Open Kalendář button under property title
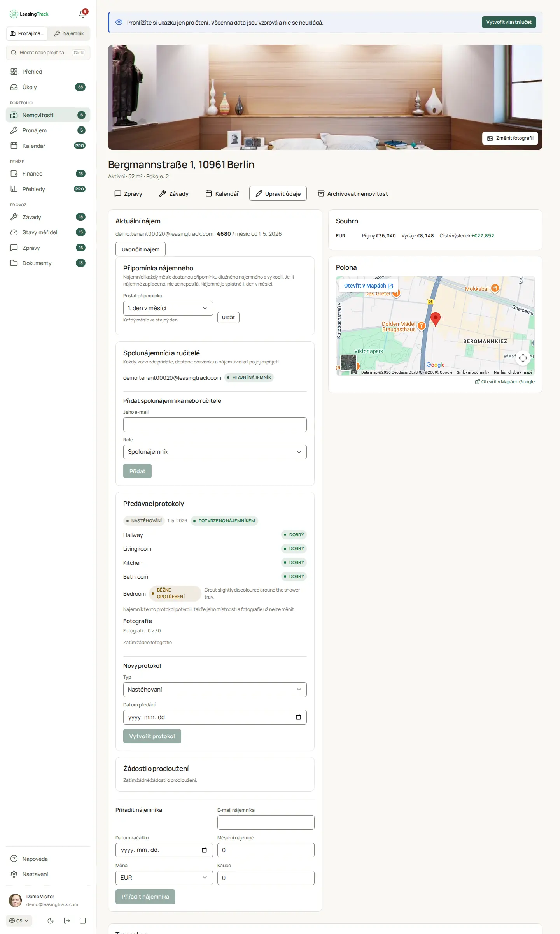560x934 pixels. 222,193
